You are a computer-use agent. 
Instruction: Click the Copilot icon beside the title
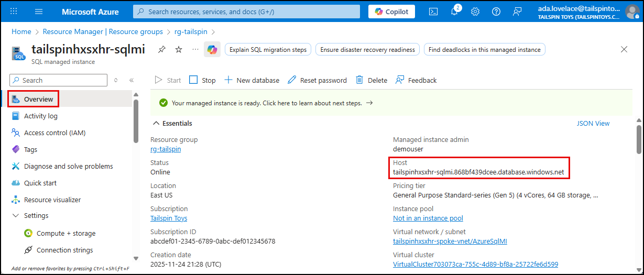pyautogui.click(x=212, y=49)
